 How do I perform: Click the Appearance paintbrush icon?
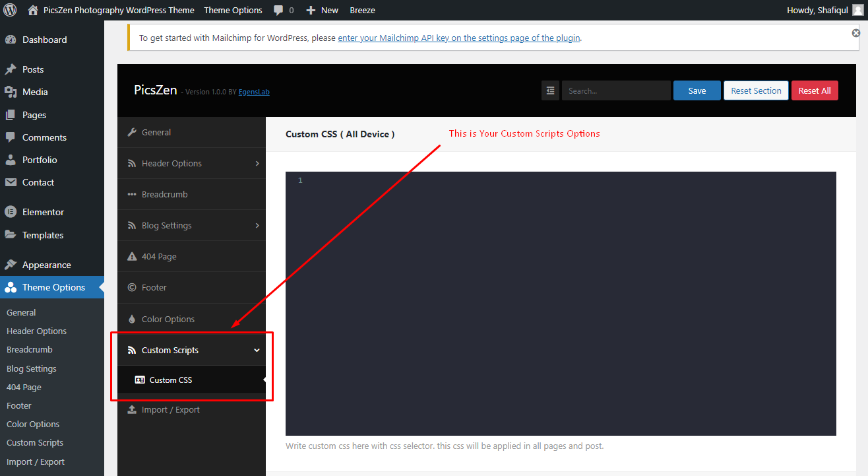[x=11, y=265]
